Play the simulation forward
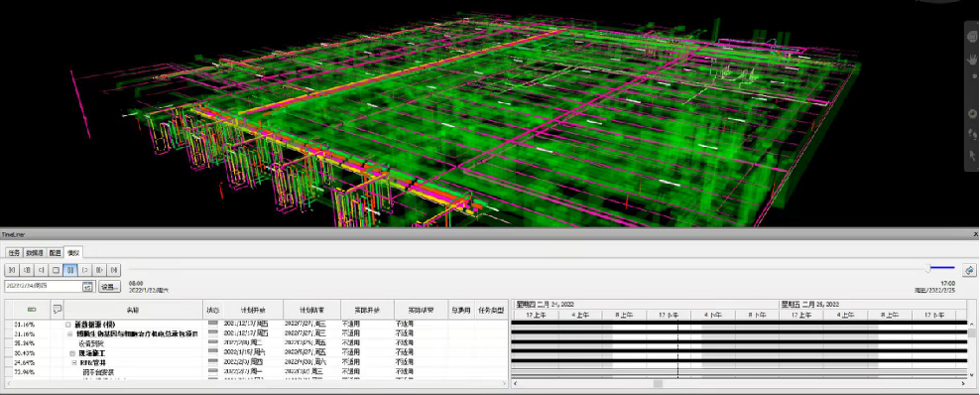Image resolution: width=980 pixels, height=395 pixels. point(84,270)
